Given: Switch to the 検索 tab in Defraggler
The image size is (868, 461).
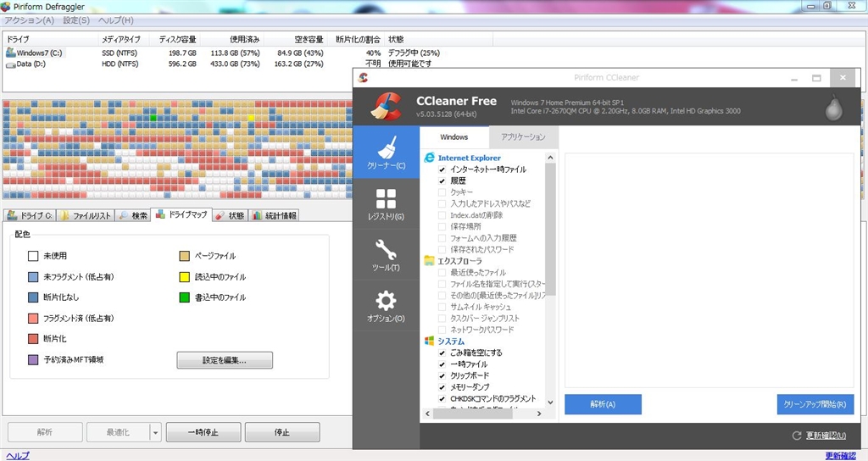Looking at the screenshot, I should point(133,215).
